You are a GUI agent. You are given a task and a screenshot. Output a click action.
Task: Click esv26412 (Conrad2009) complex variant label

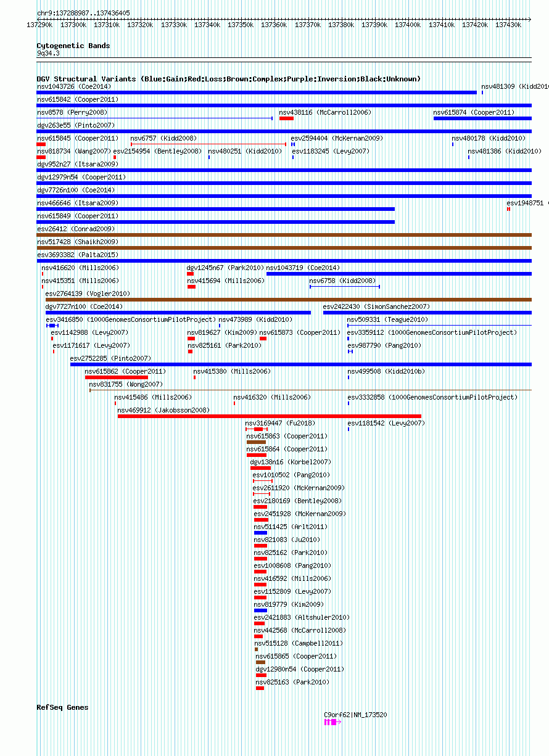(76, 229)
